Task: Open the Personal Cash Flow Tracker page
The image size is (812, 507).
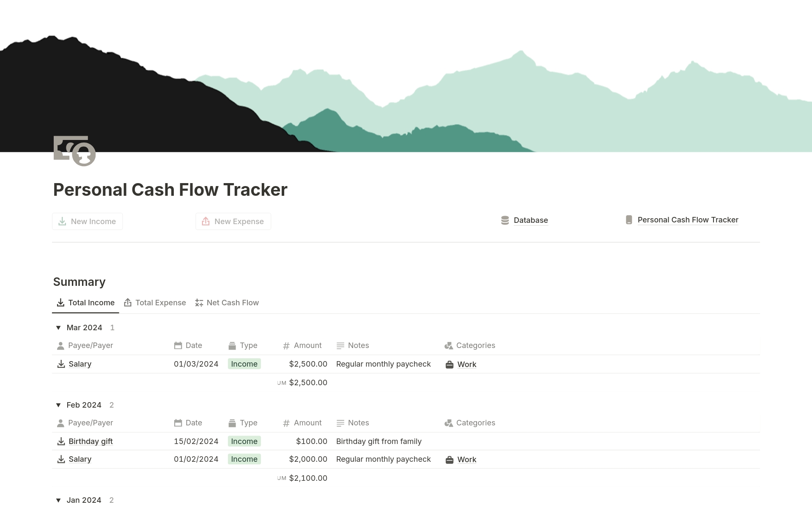Action: 688,219
